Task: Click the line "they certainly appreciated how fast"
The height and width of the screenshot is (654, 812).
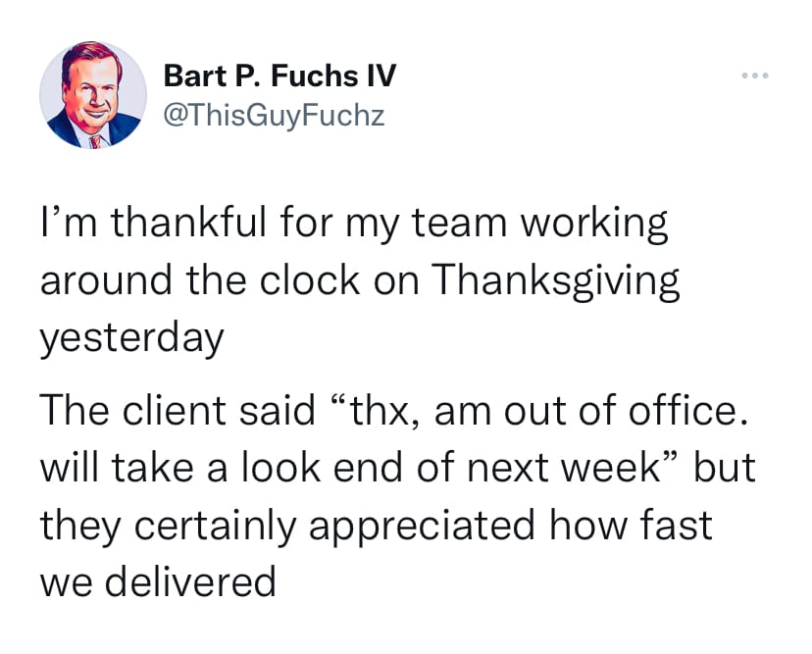Action: [x=376, y=526]
